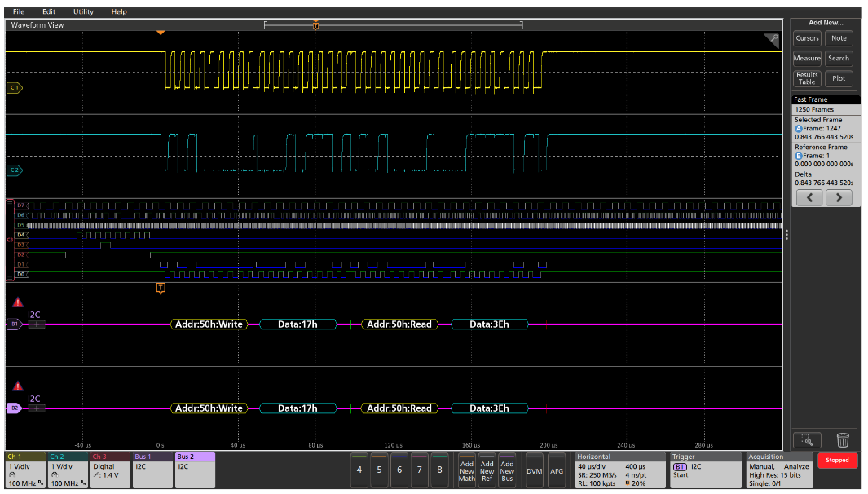Screen dimensions: 868x494
Task: Select the C2 channel handle
Action: [x=14, y=170]
